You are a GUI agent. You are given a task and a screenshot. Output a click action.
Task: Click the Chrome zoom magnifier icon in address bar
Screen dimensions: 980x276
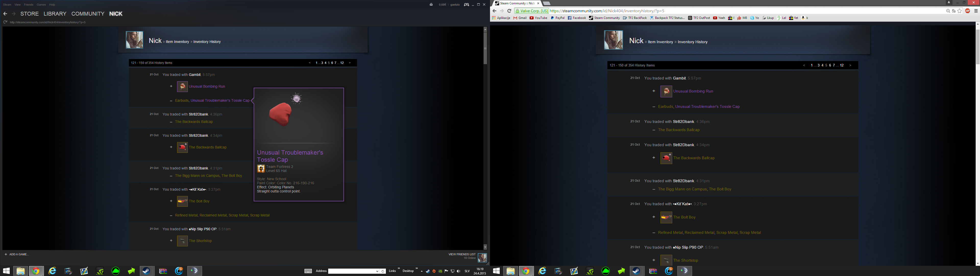point(948,11)
